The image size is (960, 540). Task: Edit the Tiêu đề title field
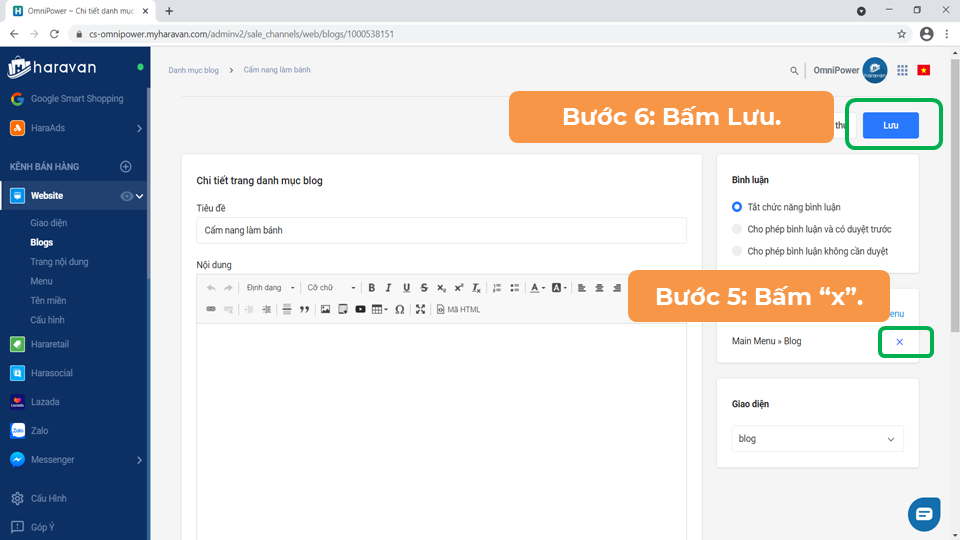pos(441,230)
